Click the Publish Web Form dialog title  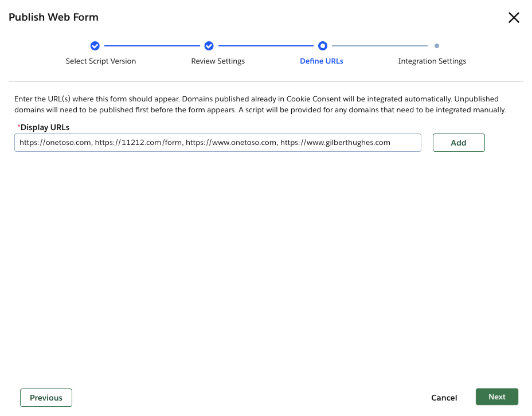pos(53,17)
